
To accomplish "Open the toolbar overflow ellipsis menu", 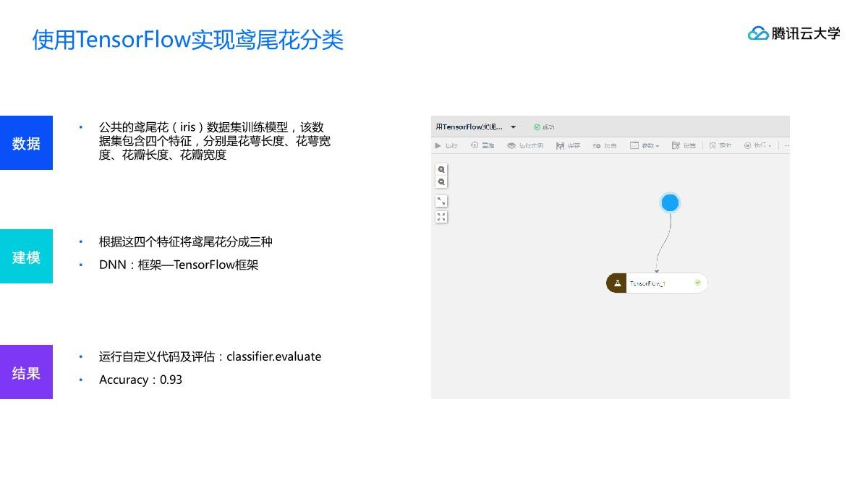I will click(x=787, y=145).
